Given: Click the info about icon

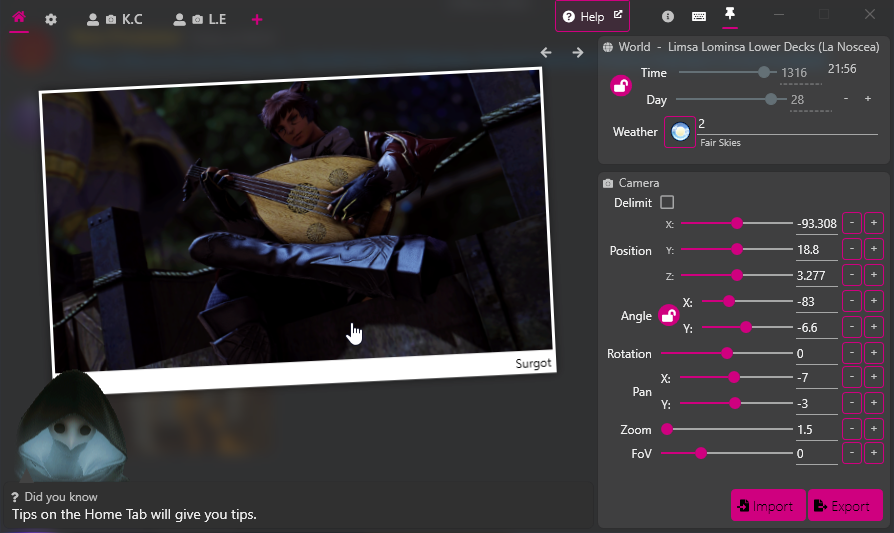Looking at the screenshot, I should coord(668,17).
